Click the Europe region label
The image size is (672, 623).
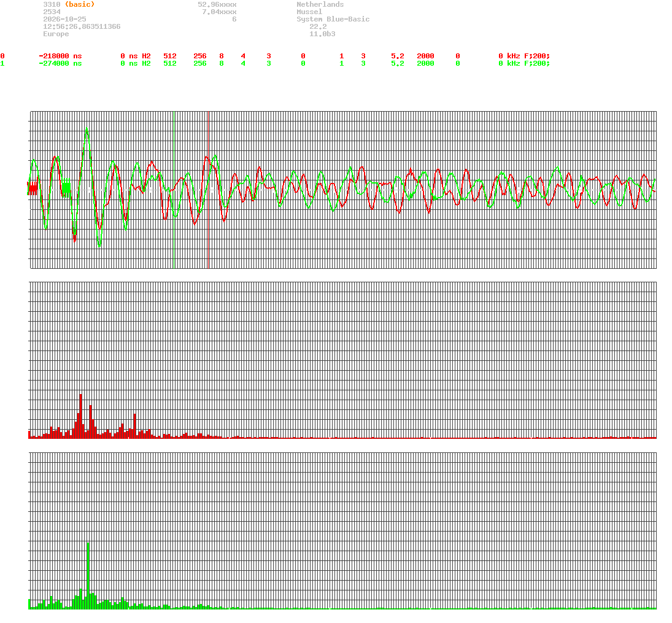coord(56,34)
